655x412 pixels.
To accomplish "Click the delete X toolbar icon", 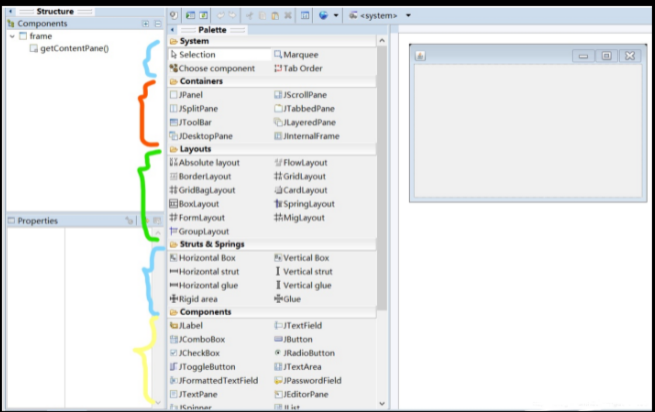I will (x=288, y=16).
